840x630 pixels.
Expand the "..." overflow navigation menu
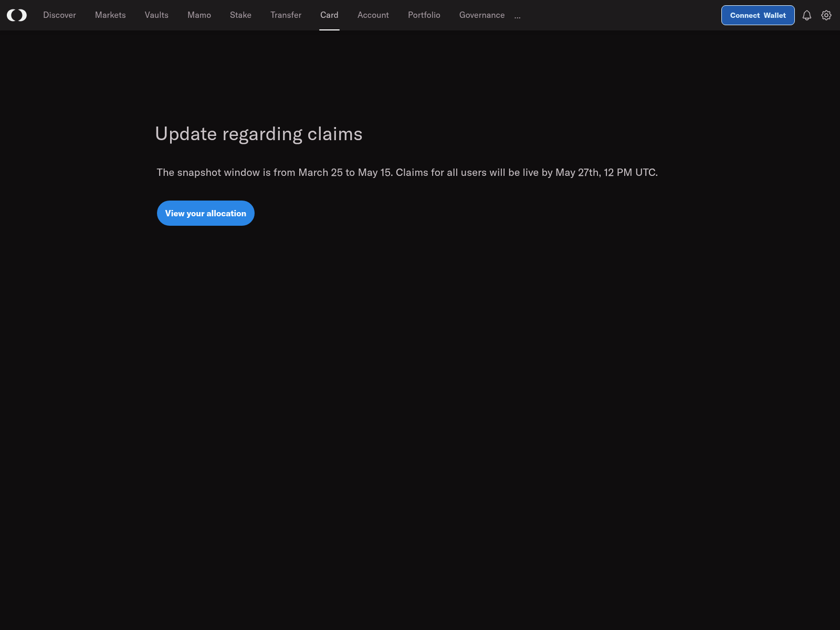point(517,16)
